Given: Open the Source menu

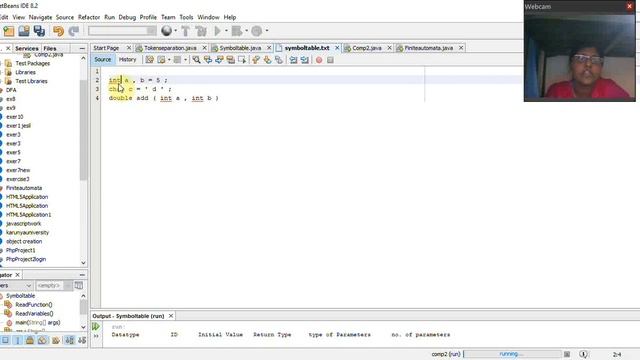Looking at the screenshot, I should (x=64, y=17).
